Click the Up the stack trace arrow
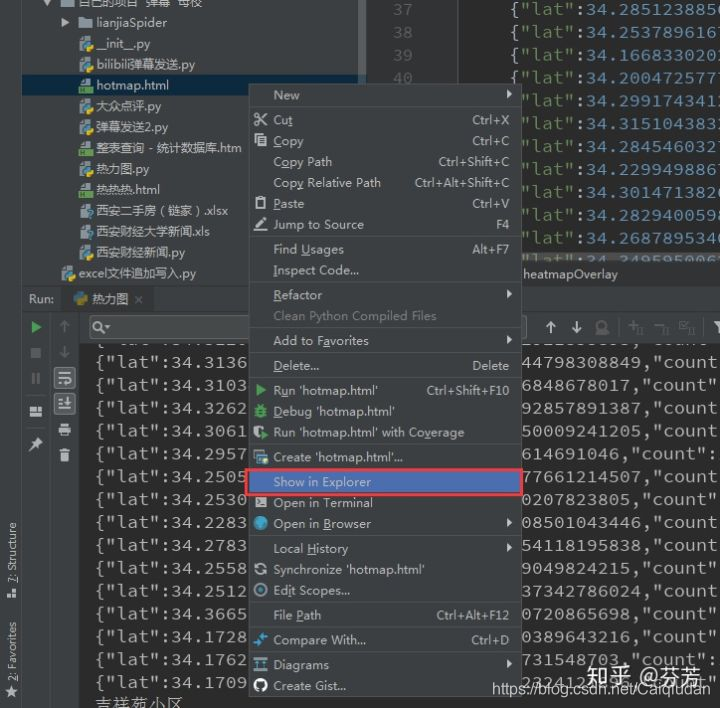This screenshot has width=720, height=708. (64, 326)
